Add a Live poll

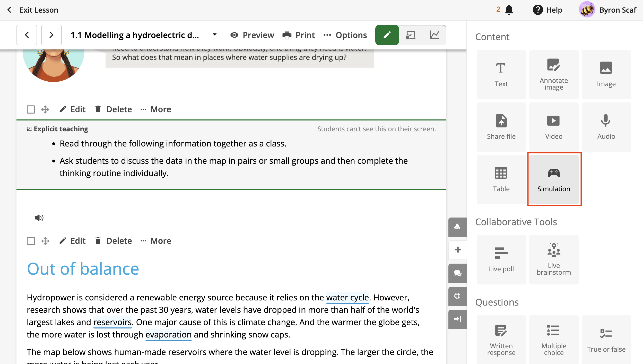(x=501, y=259)
